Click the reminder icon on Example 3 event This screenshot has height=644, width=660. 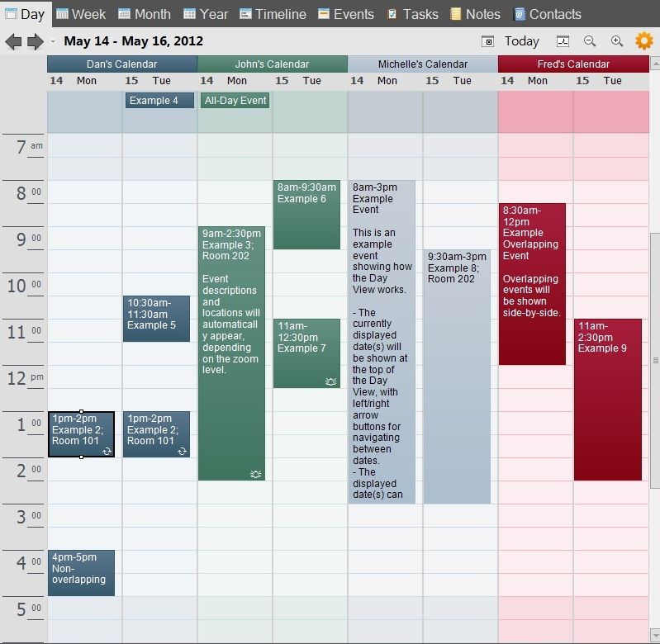click(256, 474)
